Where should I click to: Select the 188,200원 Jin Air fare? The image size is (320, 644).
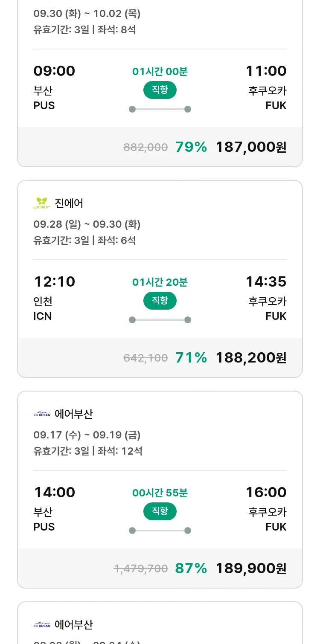[251, 358]
